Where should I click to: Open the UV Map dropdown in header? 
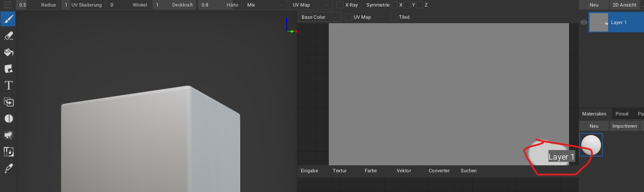pyautogui.click(x=311, y=5)
